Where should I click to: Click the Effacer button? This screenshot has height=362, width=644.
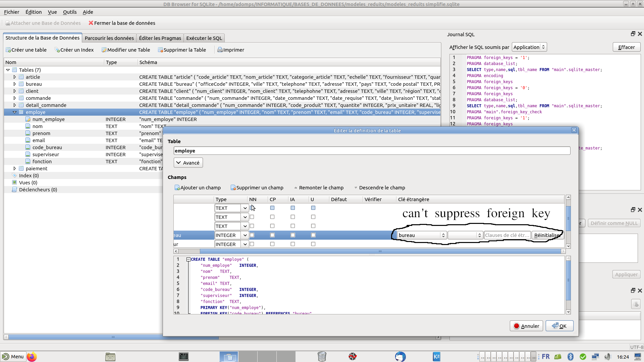[626, 47]
